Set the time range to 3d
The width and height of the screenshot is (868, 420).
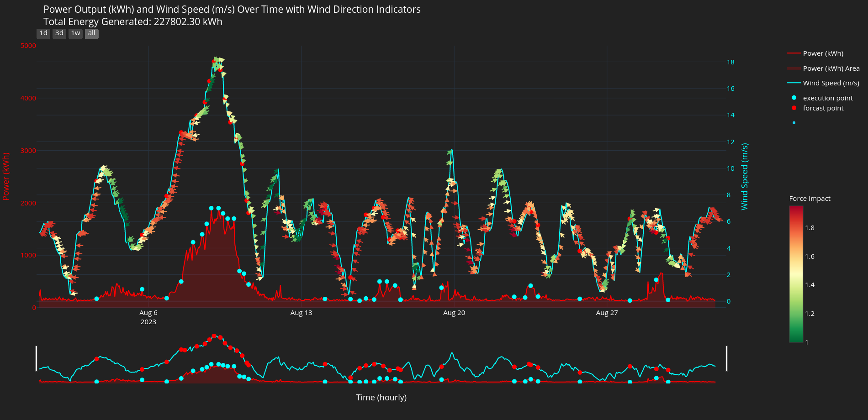59,33
